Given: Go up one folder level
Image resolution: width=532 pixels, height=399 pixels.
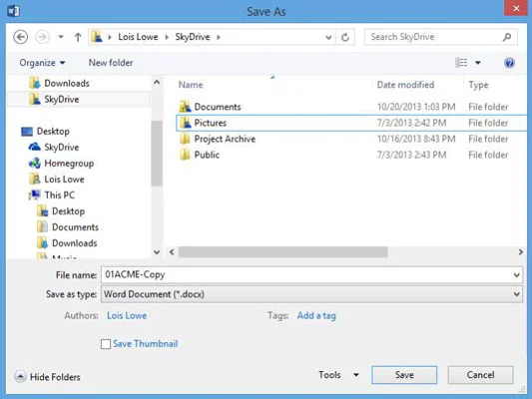Looking at the screenshot, I should point(78,37).
